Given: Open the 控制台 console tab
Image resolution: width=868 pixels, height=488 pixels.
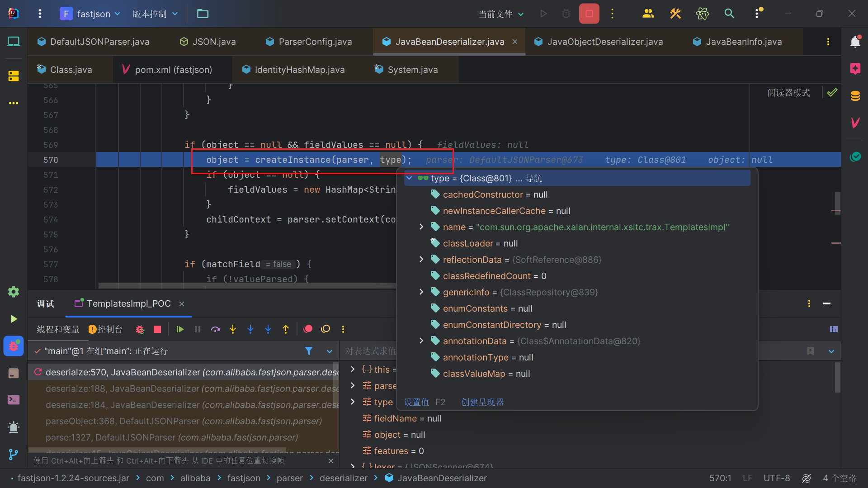Looking at the screenshot, I should point(106,329).
